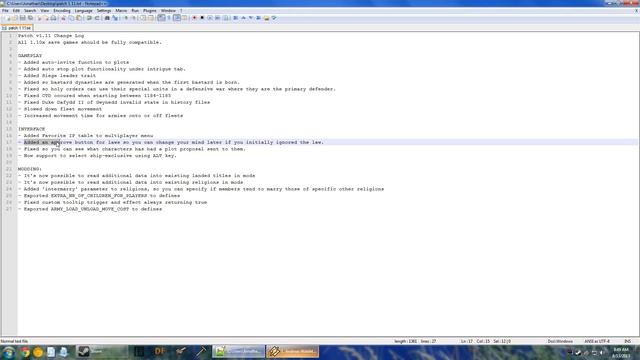The width and height of the screenshot is (640, 360).
Task: Open the Macro menu
Action: [121, 11]
